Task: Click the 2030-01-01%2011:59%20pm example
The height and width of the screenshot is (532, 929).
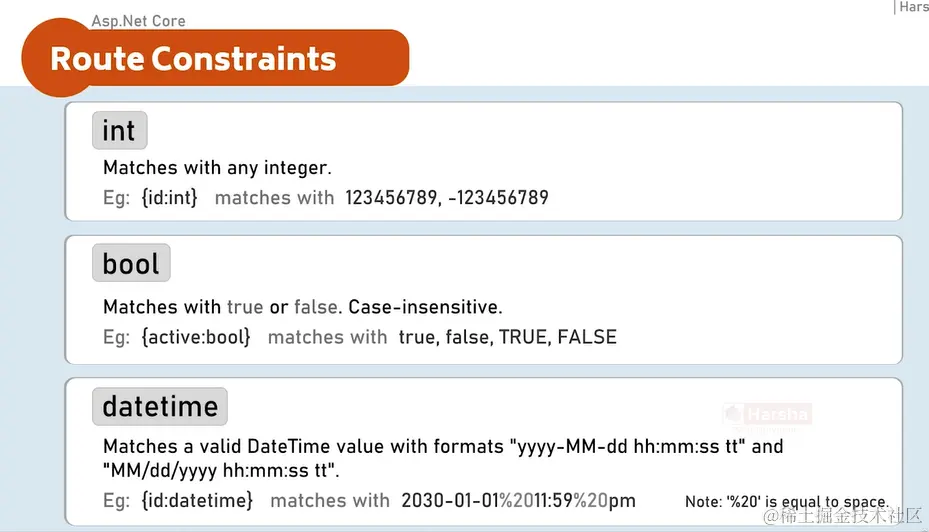Action: tap(518, 501)
